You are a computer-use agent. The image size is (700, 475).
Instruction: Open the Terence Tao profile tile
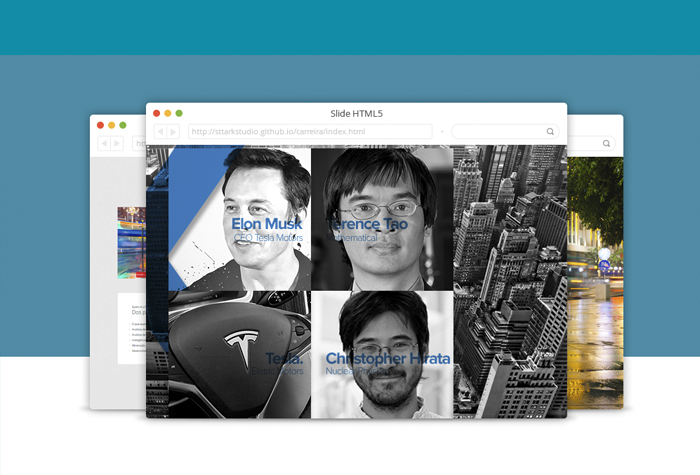(382, 218)
